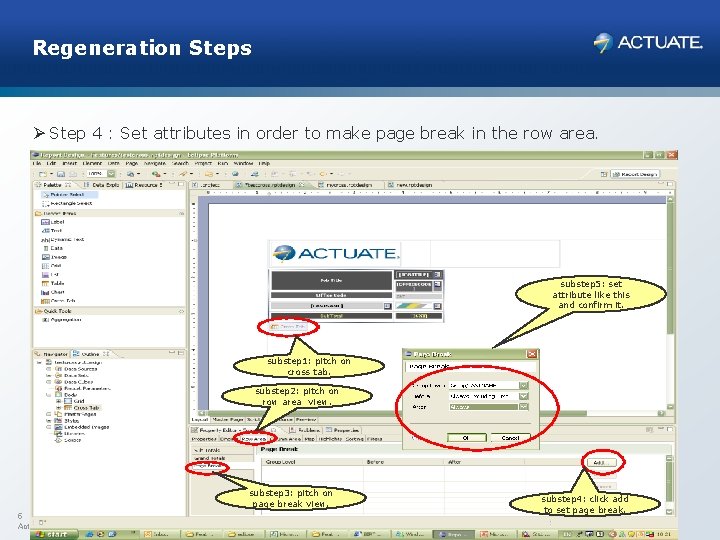720x540 pixels.
Task: Open the new.rptdesign editor tab
Action: pos(410,185)
